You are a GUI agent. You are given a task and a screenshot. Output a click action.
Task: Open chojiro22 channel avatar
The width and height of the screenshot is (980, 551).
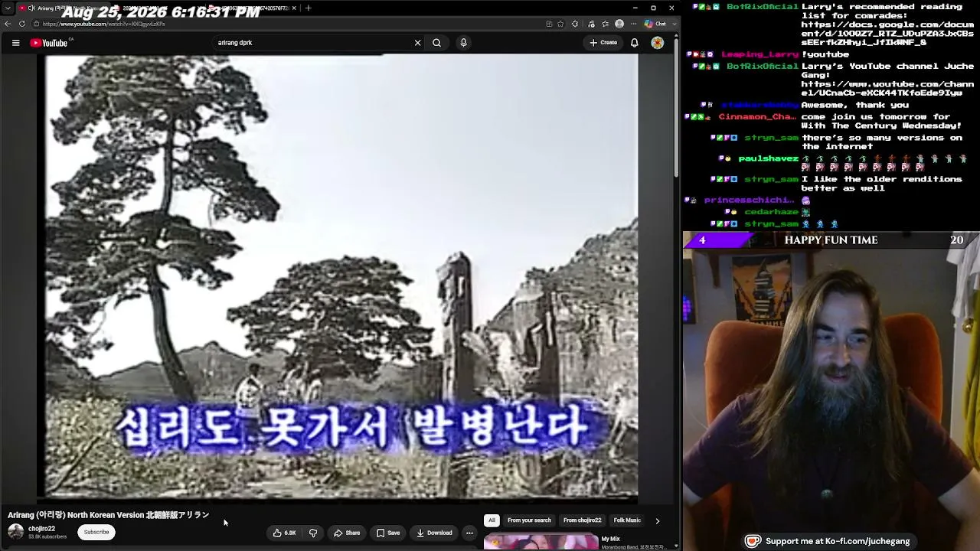coord(15,532)
